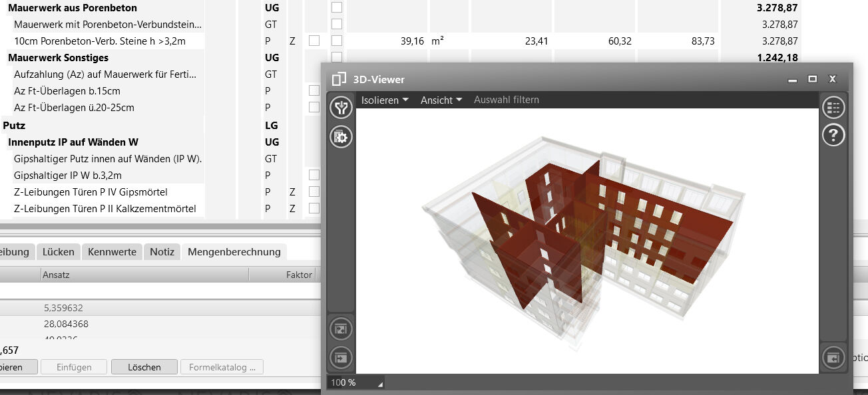Open the Isolieren dropdown menu

click(x=385, y=100)
